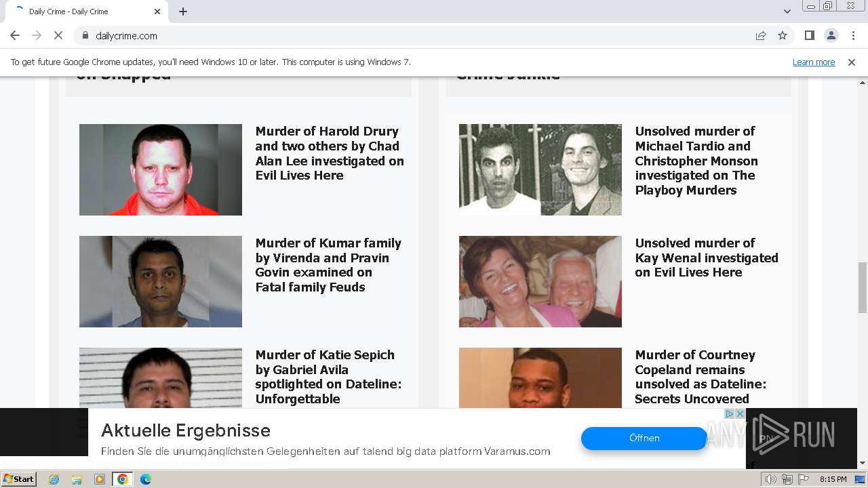Image resolution: width=868 pixels, height=488 pixels.
Task: Stop loading the page
Action: pos(58,35)
